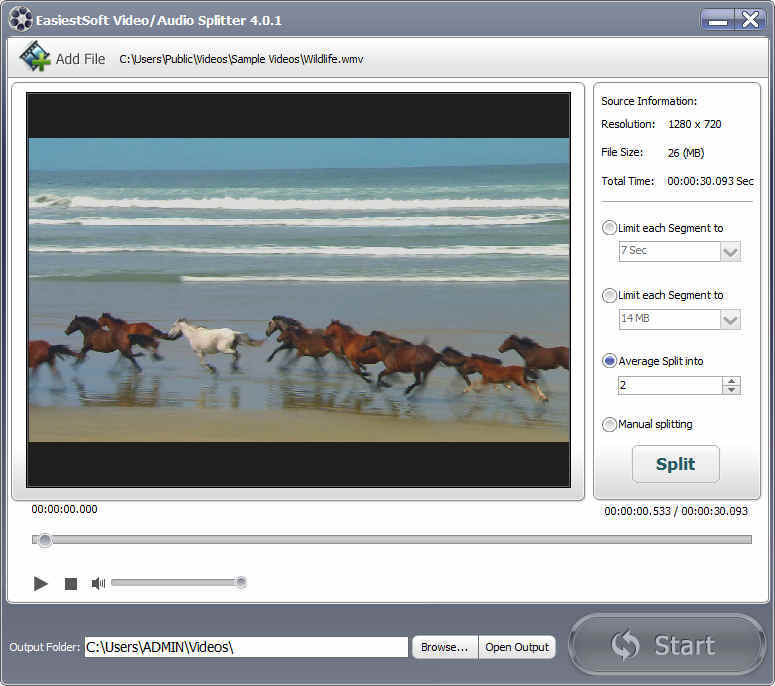The image size is (775, 686).
Task: Click the film reel app icon in title bar
Action: click(21, 19)
